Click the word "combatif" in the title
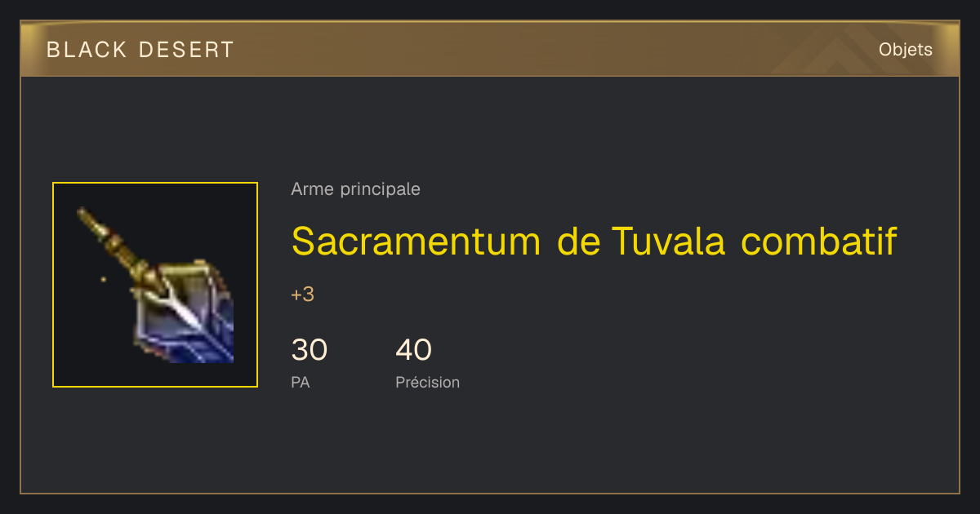Viewport: 980px width, 514px height. 819,240
